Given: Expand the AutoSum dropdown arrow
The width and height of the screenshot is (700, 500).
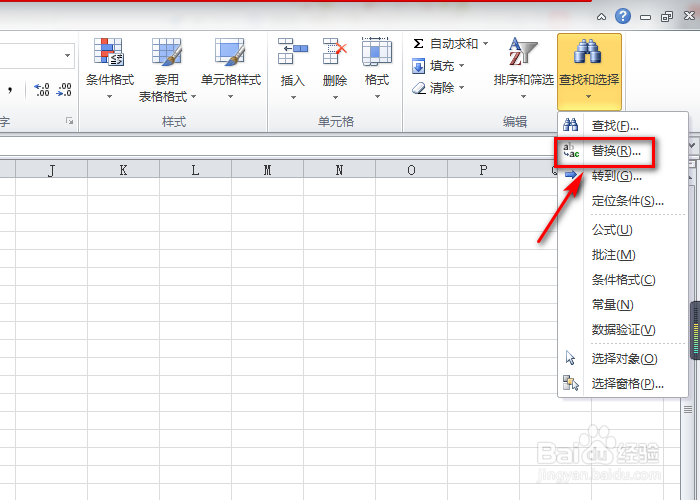Looking at the screenshot, I should coord(485,44).
